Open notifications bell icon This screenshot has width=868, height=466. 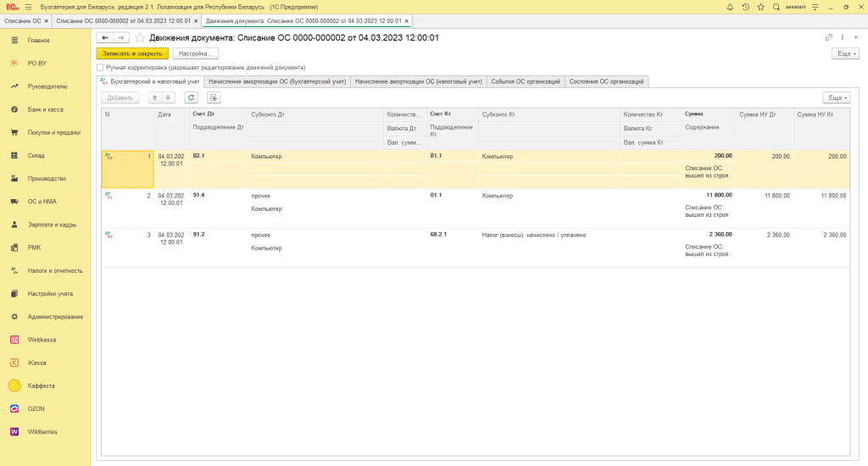pos(730,7)
